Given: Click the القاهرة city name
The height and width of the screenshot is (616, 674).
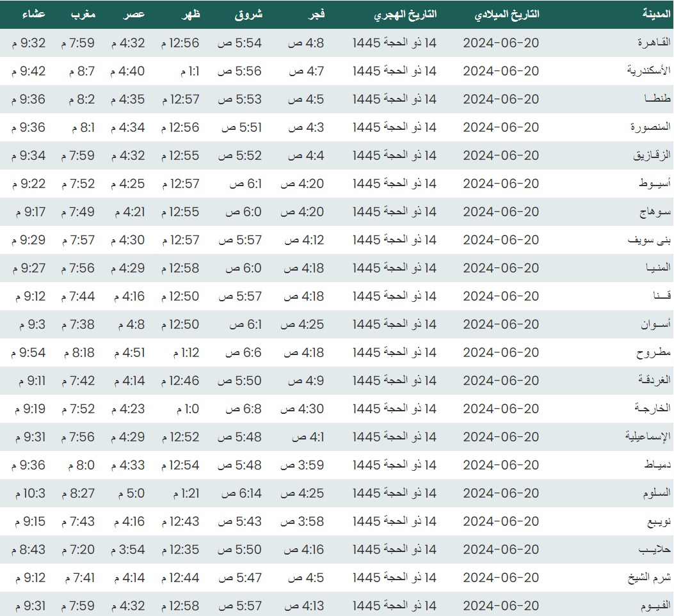Looking at the screenshot, I should click(654, 43).
